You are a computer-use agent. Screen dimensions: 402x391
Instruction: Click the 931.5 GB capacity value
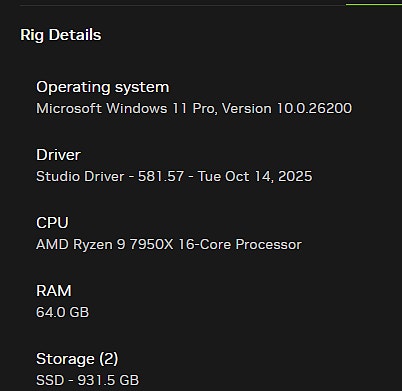[x=108, y=380]
